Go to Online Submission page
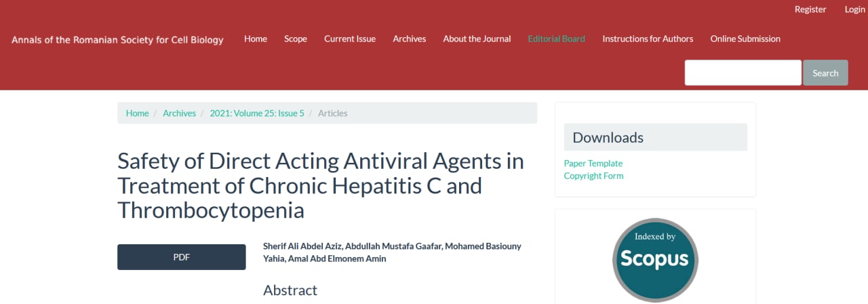The height and width of the screenshot is (304, 868). point(745,39)
